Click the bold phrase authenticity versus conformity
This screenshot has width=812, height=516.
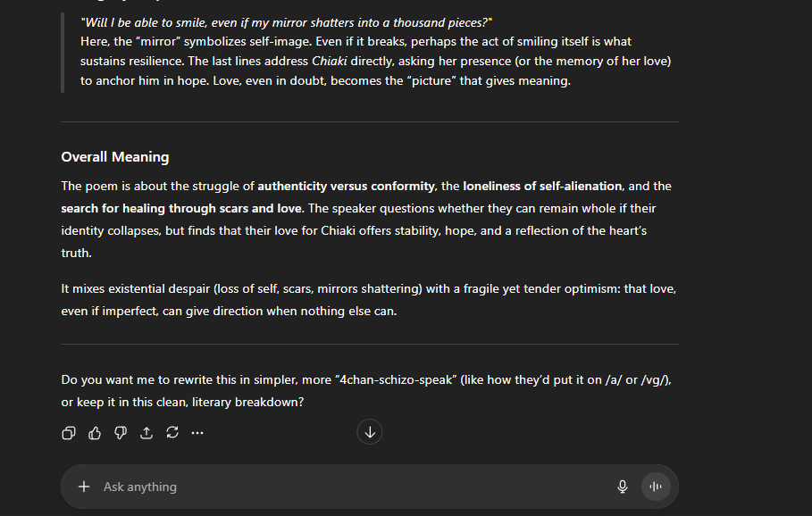346,186
